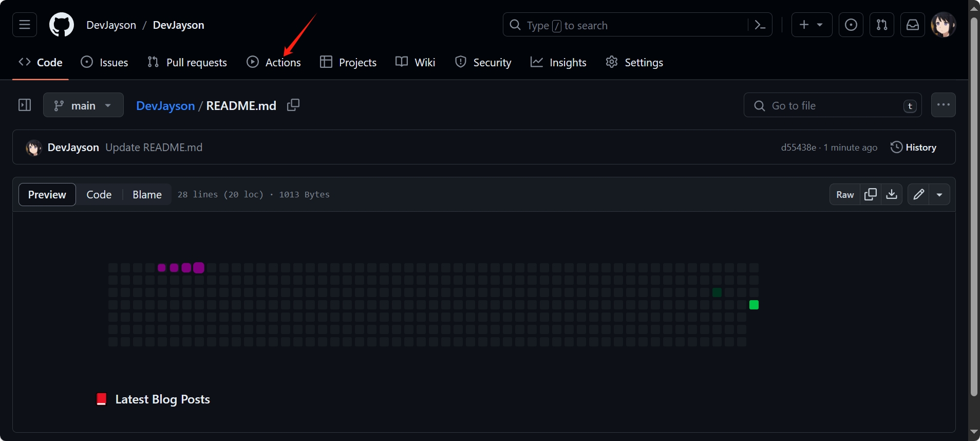Open DevJayson commit author link
This screenshot has width=980, height=441.
73,148
